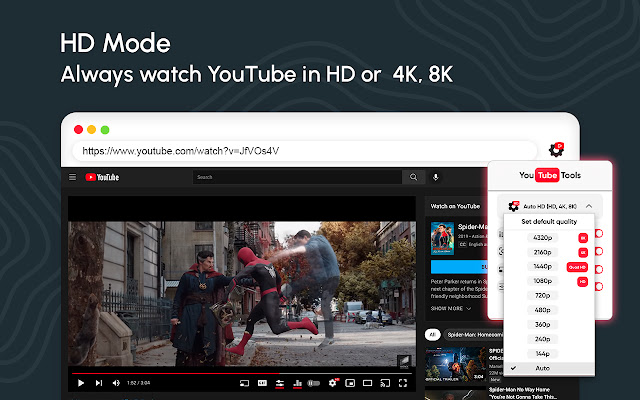Click the checkmark beside Auto
Screen dimensions: 640x400
click(513, 368)
